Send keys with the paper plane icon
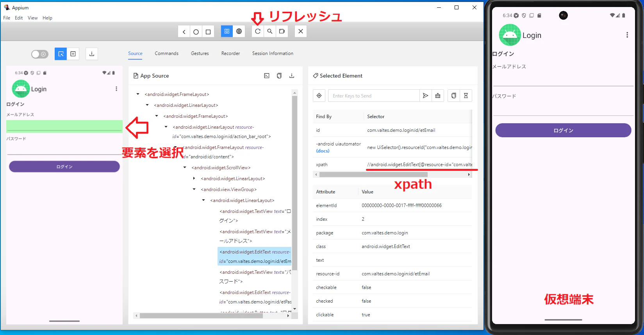This screenshot has height=335, width=644. 426,96
